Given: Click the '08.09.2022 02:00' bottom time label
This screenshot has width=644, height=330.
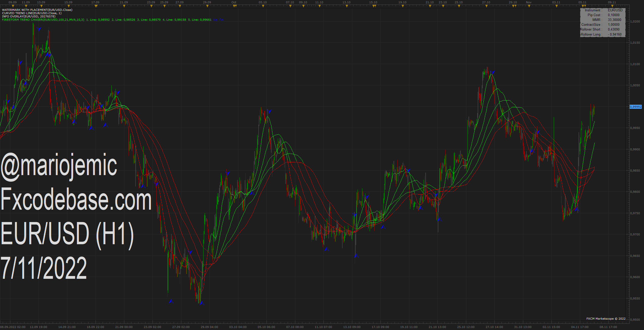Looking at the screenshot, I should point(13,327).
